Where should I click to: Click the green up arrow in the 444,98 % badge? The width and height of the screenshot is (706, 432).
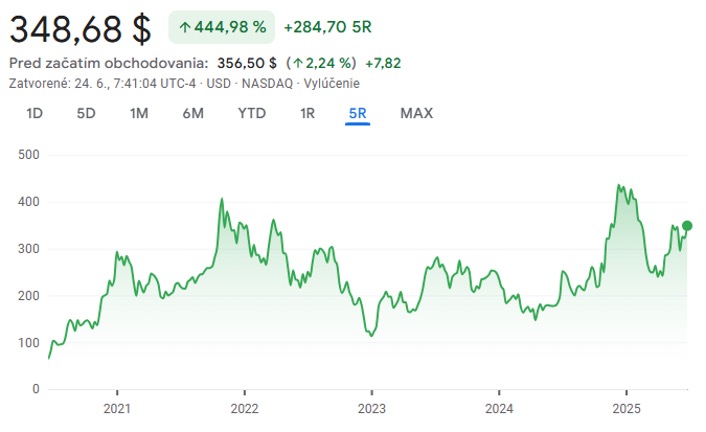(x=186, y=27)
